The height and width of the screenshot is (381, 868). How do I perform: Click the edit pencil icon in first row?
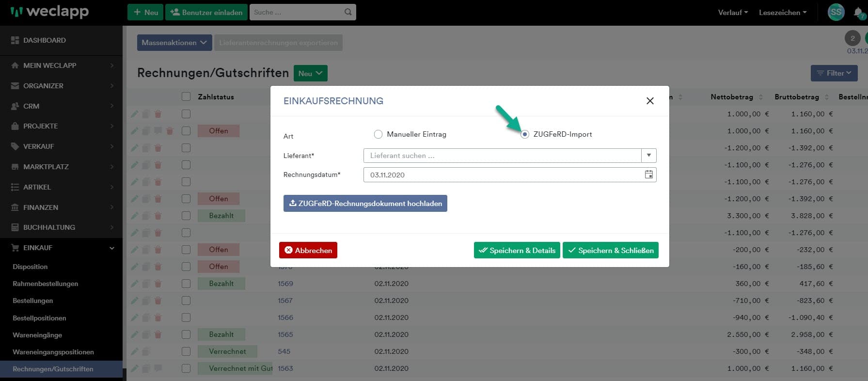134,114
